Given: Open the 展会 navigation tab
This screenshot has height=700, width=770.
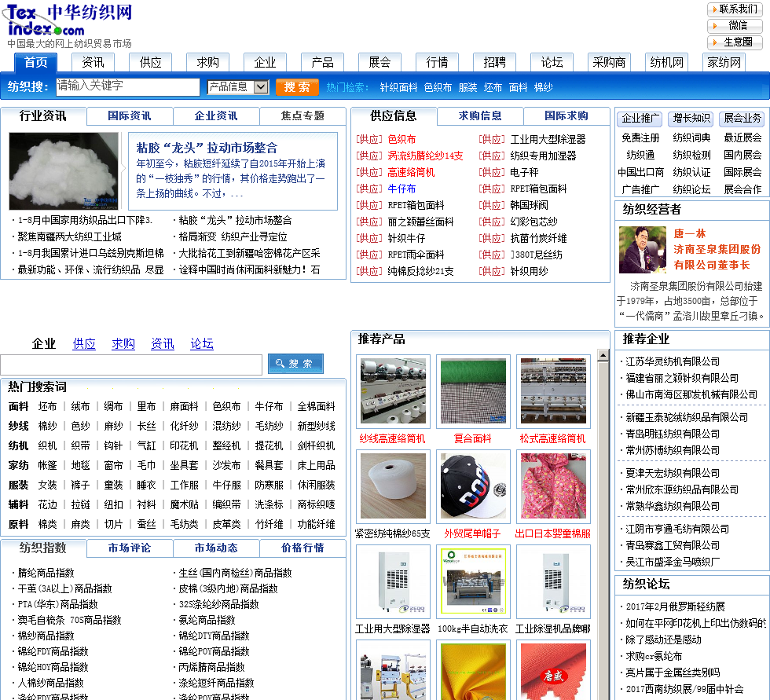Looking at the screenshot, I should point(379,62).
